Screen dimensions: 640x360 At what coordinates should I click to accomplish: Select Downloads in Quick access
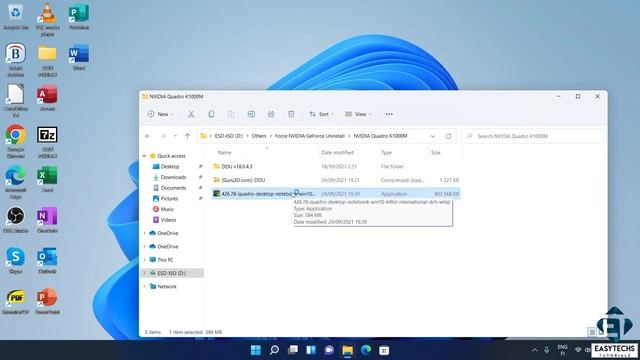(x=173, y=177)
